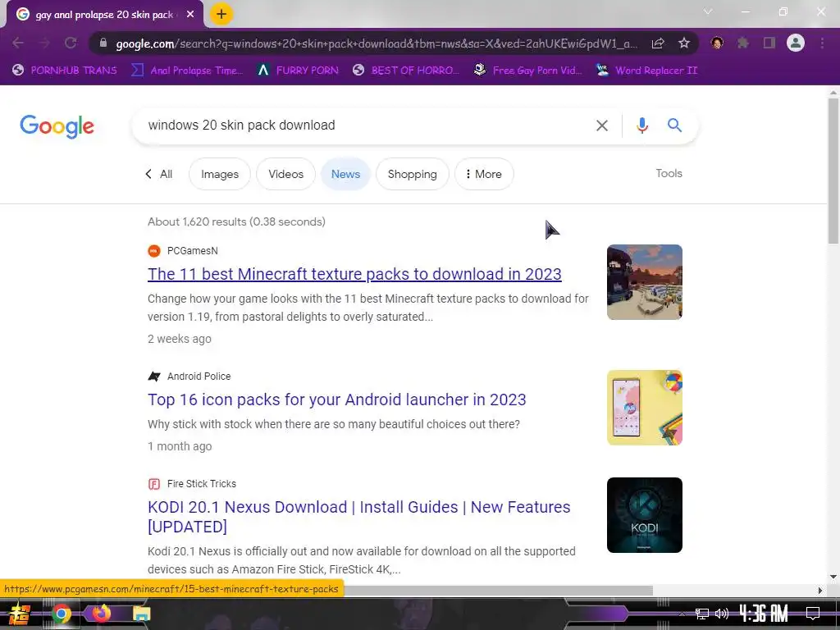The height and width of the screenshot is (630, 840).
Task: Click the orange PCGamesN favicon
Action: tap(154, 251)
